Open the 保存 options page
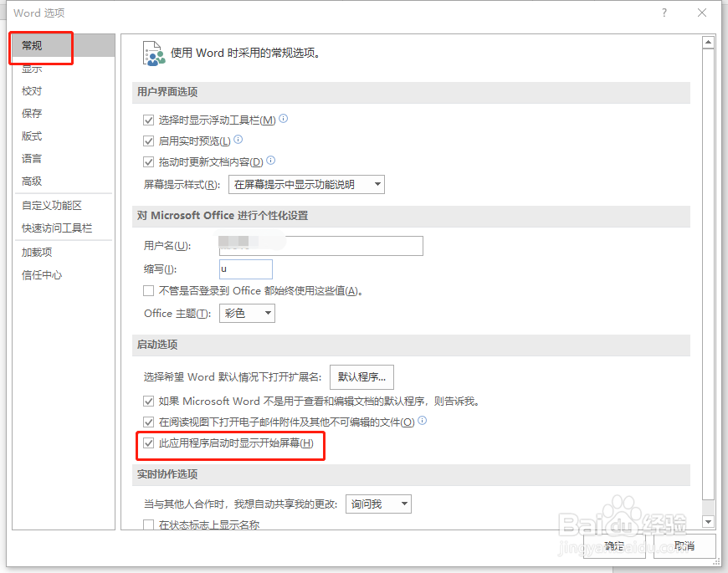Screen dimensions: 728x573 point(32,113)
